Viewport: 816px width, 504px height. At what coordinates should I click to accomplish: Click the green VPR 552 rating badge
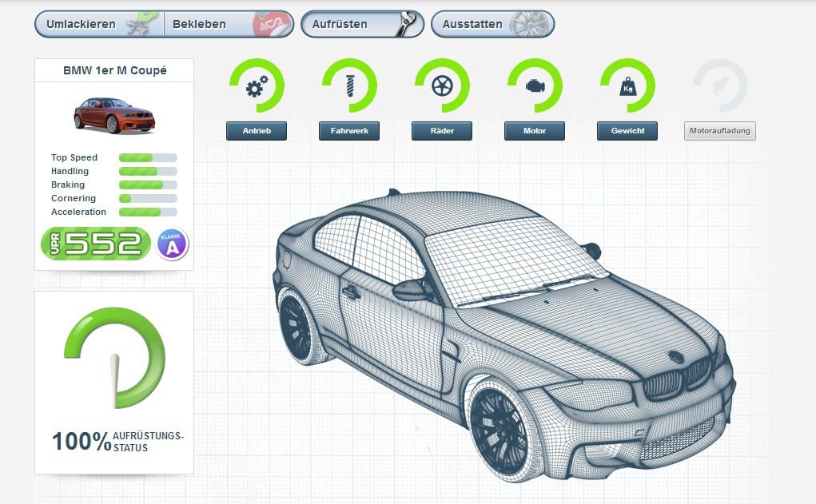(x=94, y=244)
